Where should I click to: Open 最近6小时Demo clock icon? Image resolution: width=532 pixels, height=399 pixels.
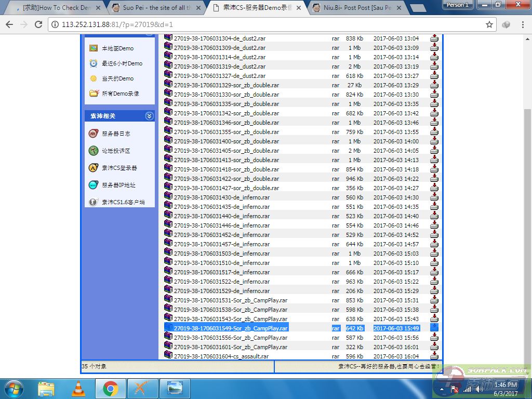pos(94,63)
